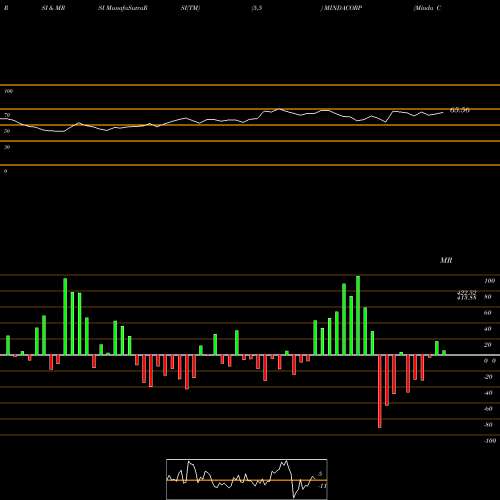Click the RSI axis label 0
This screenshot has width=500, height=500.
pos(5,171)
